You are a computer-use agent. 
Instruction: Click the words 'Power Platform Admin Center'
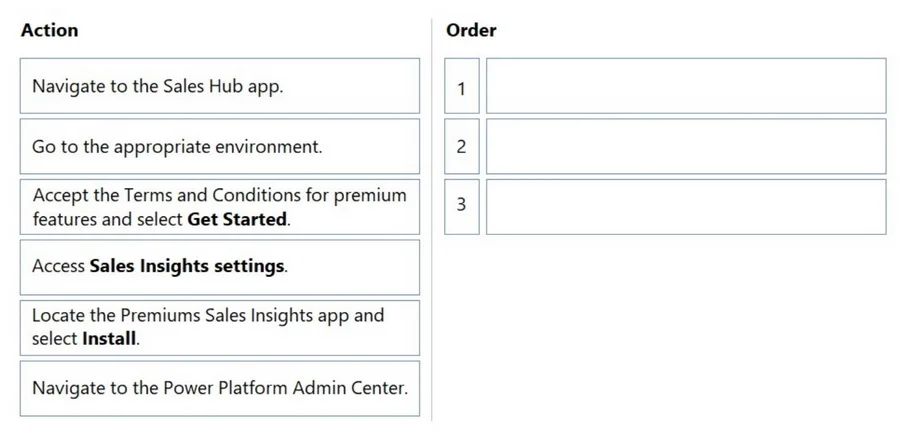coord(285,388)
